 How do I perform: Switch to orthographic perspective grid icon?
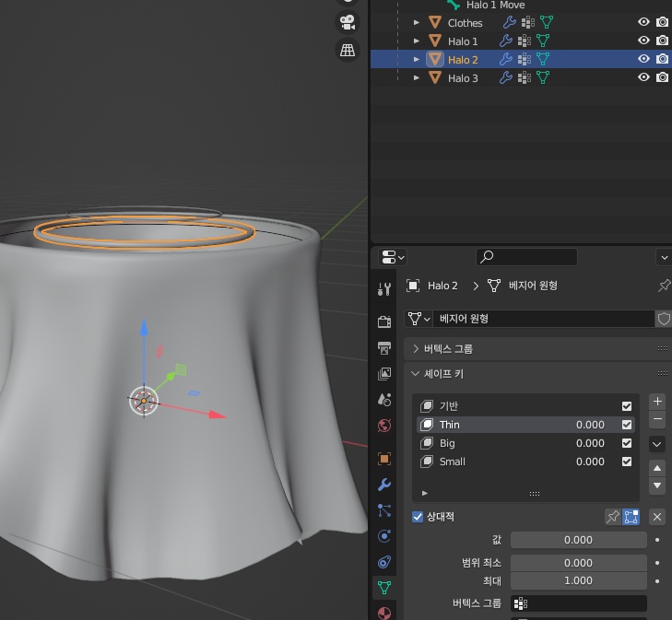pyautogui.click(x=348, y=50)
